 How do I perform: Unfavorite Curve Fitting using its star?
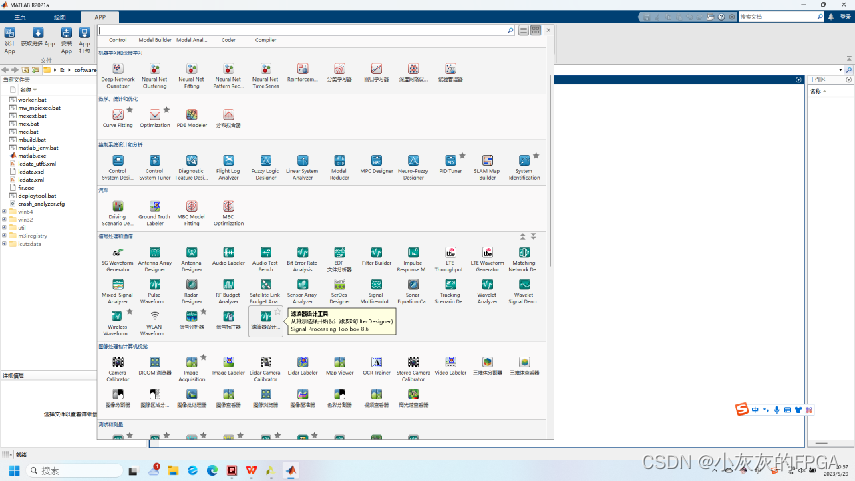pos(130,110)
